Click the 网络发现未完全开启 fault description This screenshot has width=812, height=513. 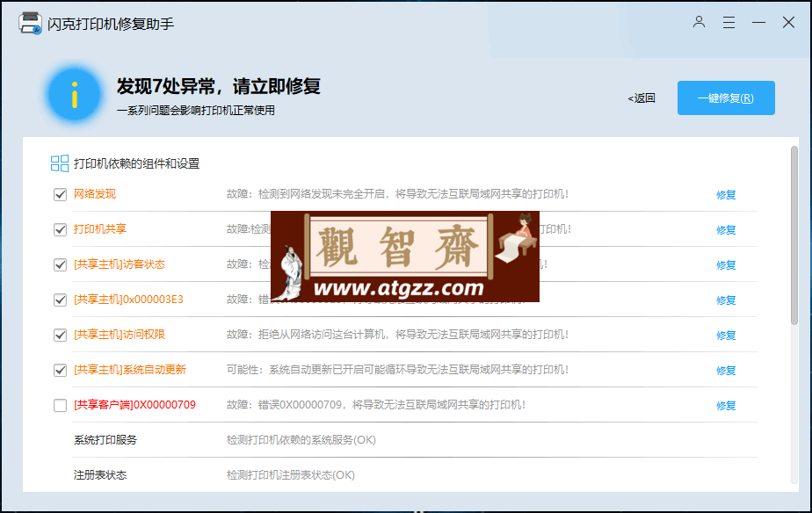[x=397, y=194]
